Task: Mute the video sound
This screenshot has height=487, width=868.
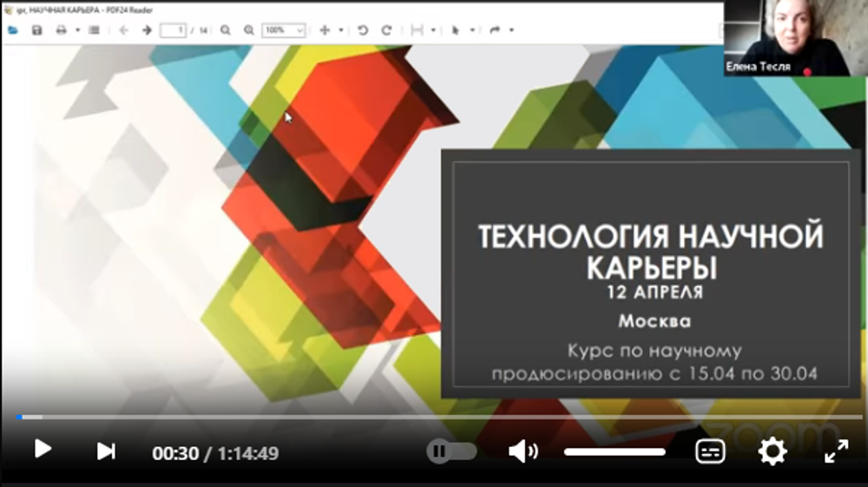Action: (x=523, y=451)
